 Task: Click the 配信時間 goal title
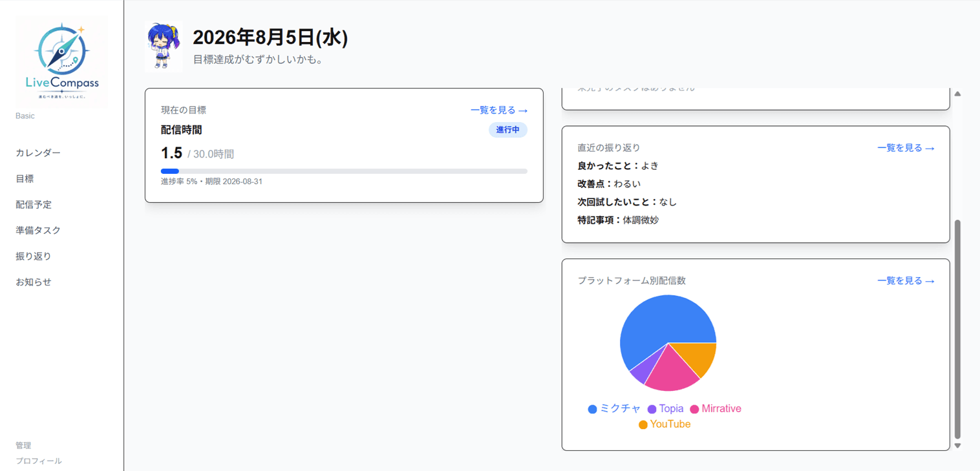(182, 130)
